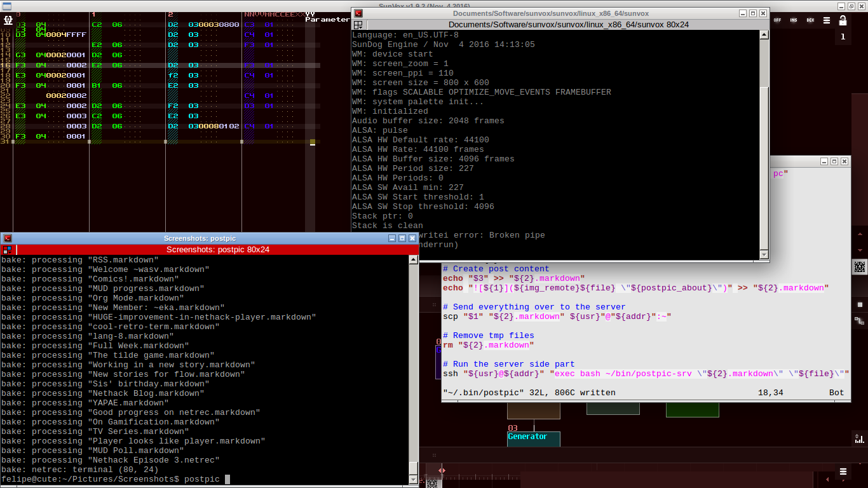The height and width of the screenshot is (488, 868).
Task: Click the dark green module box
Action: (692, 409)
